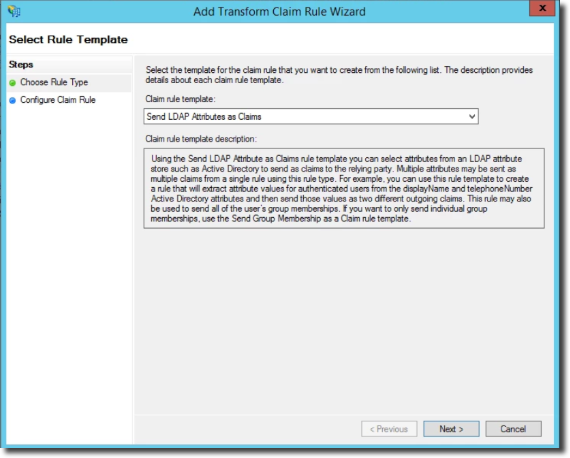Click the instruction text above the template list
The height and width of the screenshot is (458, 570).
pyautogui.click(x=339, y=75)
